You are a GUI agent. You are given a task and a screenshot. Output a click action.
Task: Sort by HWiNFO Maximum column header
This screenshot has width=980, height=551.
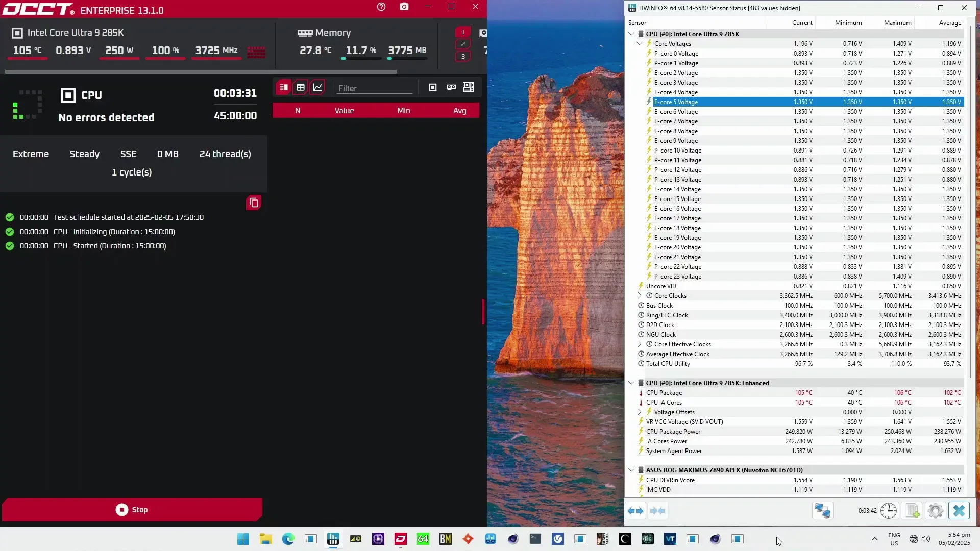tap(889, 23)
